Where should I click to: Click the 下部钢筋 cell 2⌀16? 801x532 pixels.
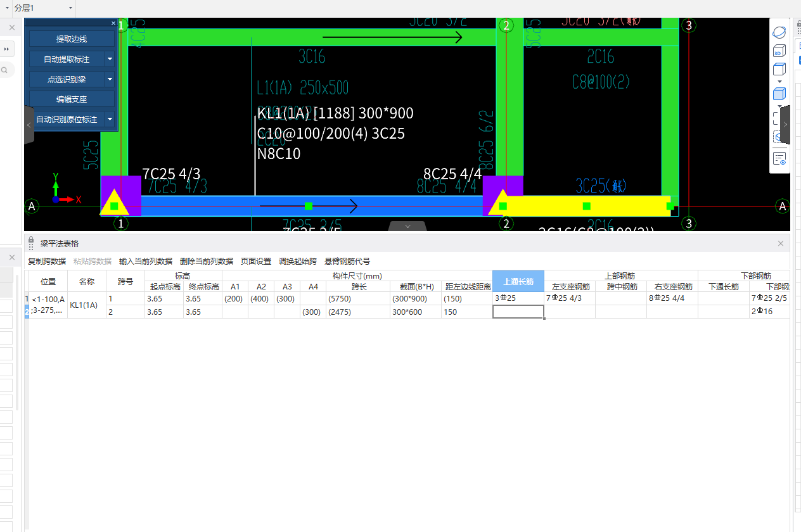tap(769, 312)
